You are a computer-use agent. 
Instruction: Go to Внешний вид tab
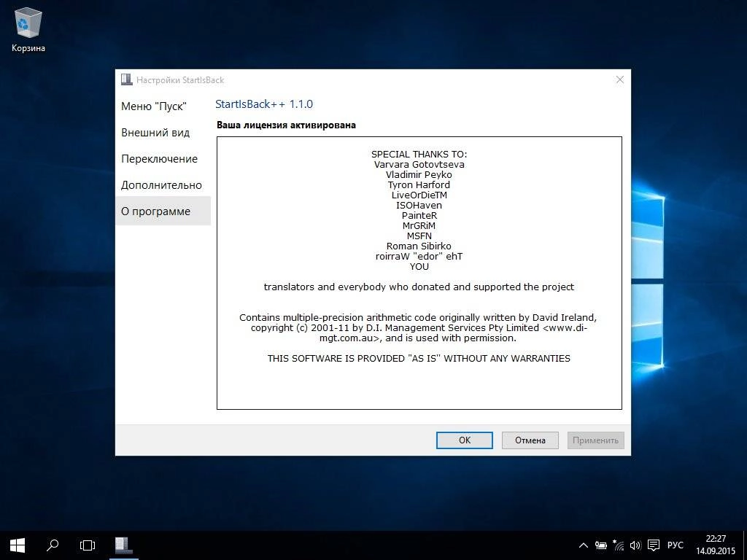[163, 133]
